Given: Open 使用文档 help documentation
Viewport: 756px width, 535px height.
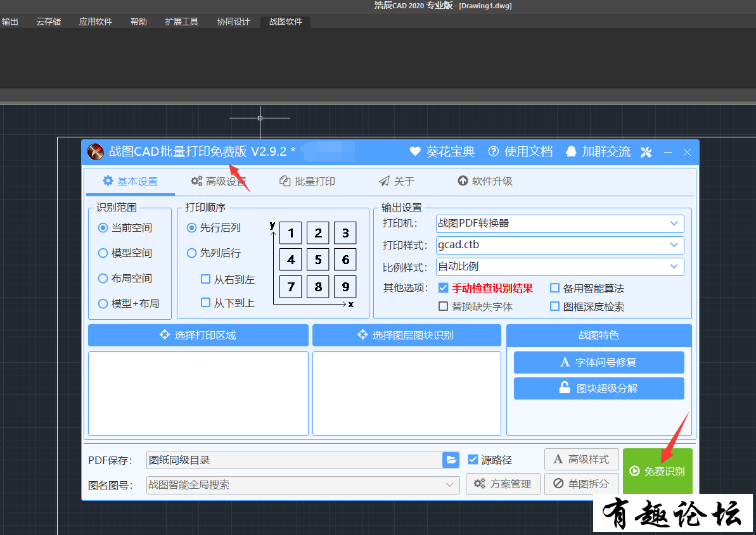Looking at the screenshot, I should click(520, 152).
